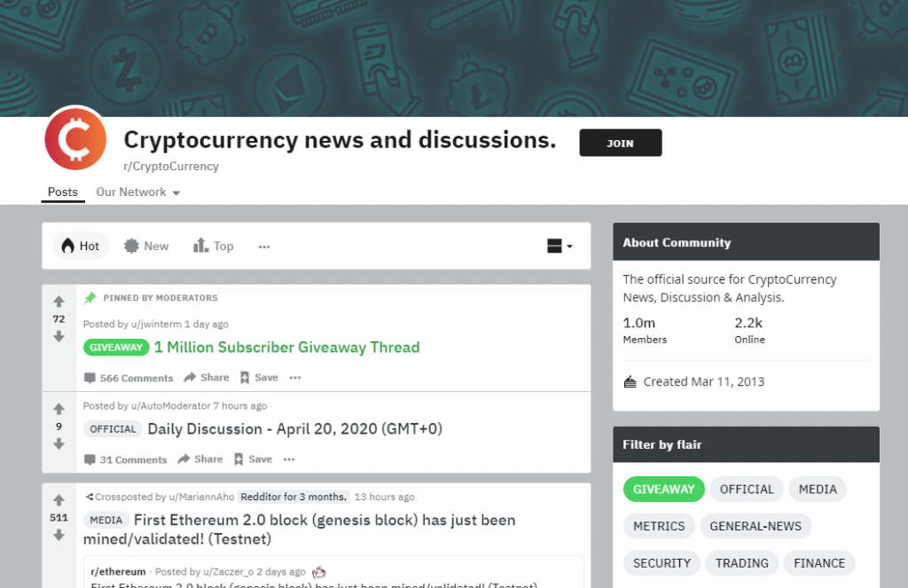This screenshot has height=588, width=908.
Task: Downvote the Daily Discussion post
Action: (x=59, y=444)
